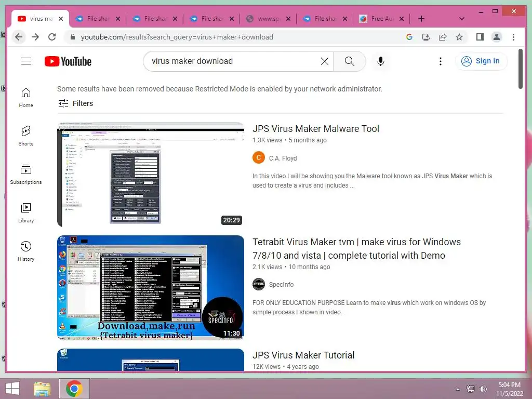Open JPS Virus Maker Tutorial title
The image size is (532, 399).
coord(303,355)
